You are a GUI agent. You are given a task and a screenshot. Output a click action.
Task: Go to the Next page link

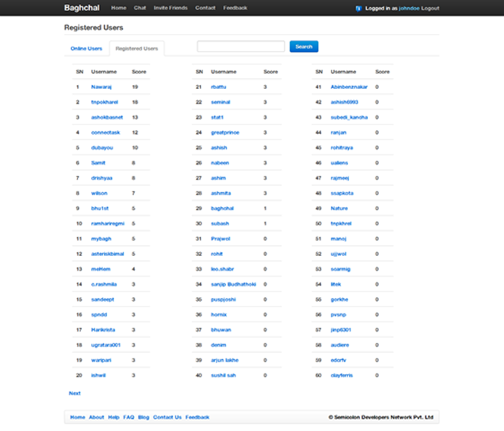pos(75,393)
